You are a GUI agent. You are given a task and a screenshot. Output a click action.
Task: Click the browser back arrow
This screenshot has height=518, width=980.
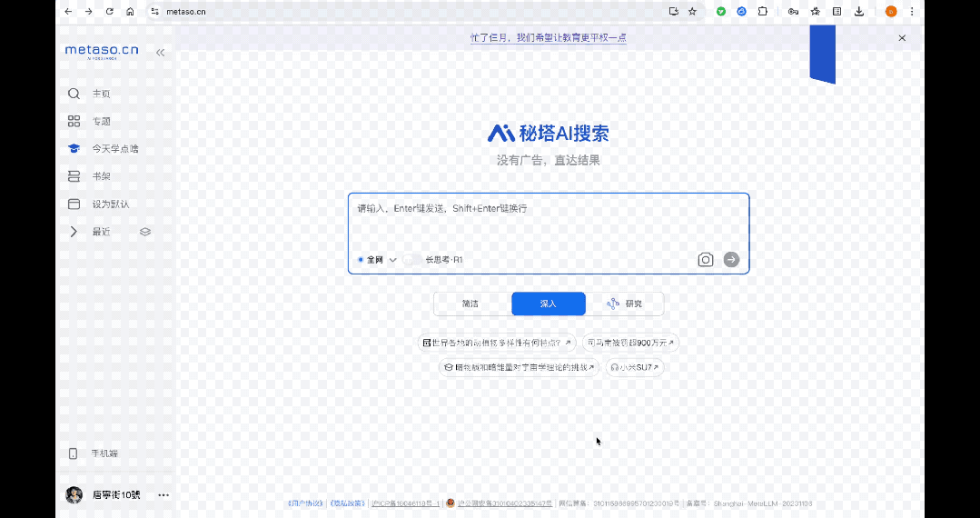click(x=68, y=11)
